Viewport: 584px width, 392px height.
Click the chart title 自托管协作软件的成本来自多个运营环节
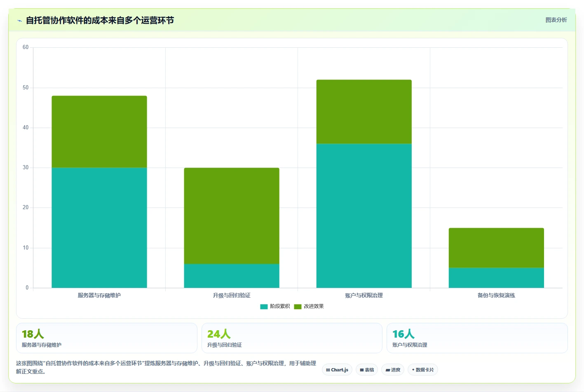[x=100, y=21]
